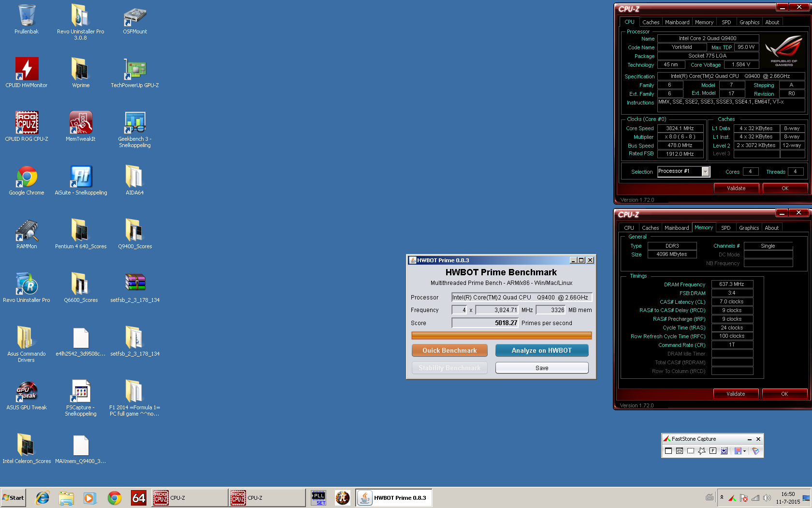Screen dimensions: 812x508
Task: Click the volume speaker tray icon
Action: (767, 498)
